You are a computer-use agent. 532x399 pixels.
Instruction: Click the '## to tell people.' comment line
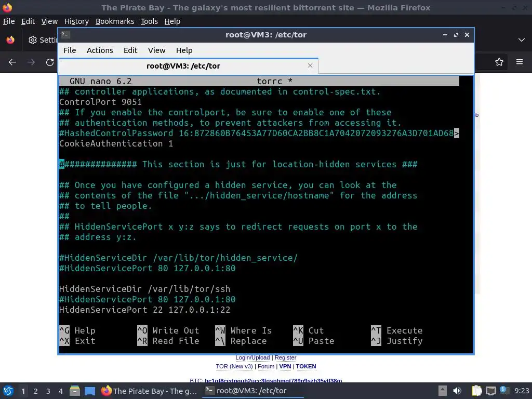tap(105, 206)
